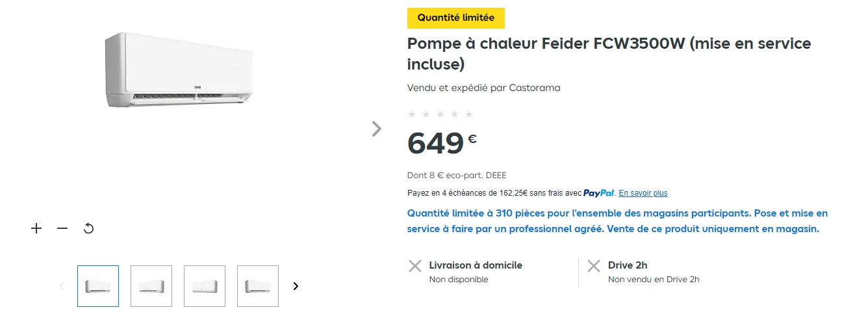
Task: Go to next main product image
Action: point(376,129)
